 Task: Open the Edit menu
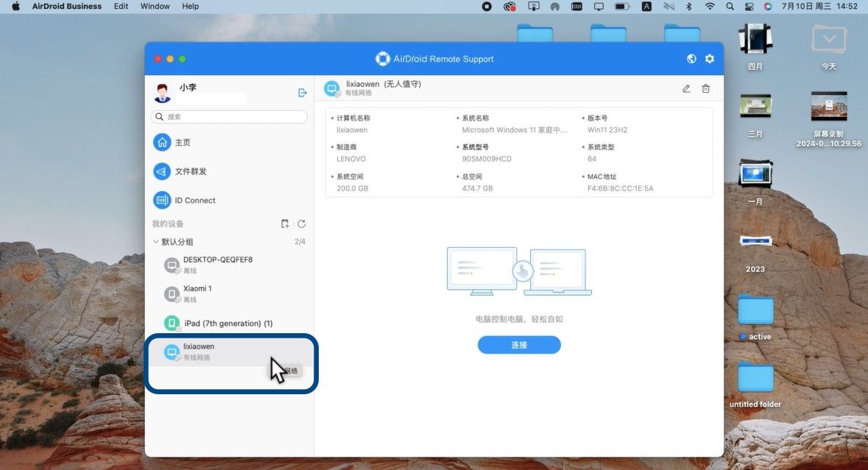(x=121, y=6)
